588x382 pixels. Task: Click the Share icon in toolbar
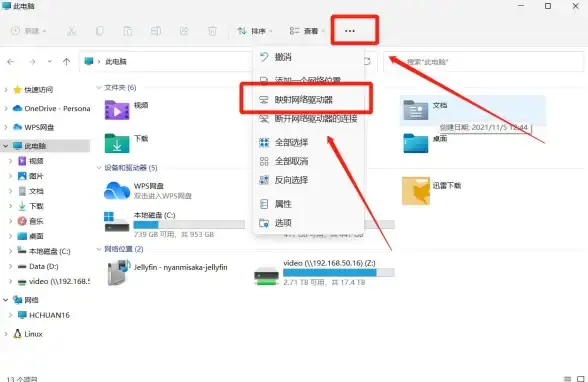[184, 31]
